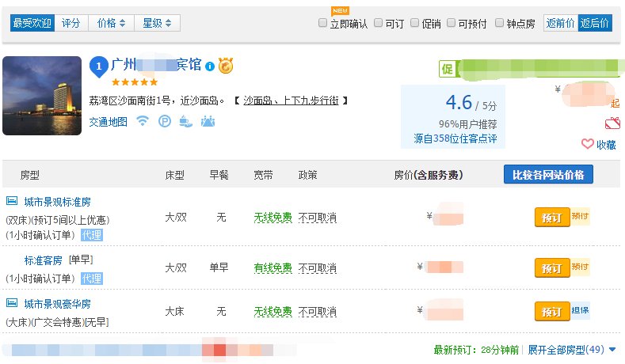This screenshot has width=625, height=364.
Task: Tick the 可订 checkbox
Action: (379, 23)
